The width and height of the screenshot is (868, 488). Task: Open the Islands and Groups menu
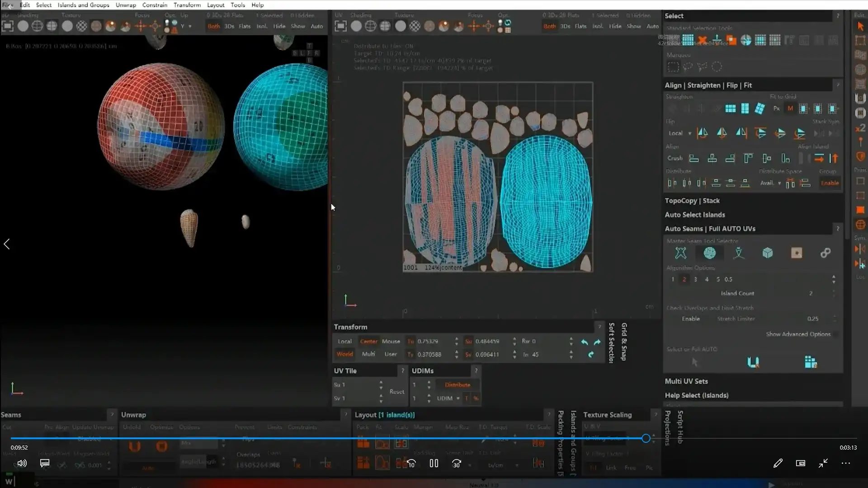(83, 5)
